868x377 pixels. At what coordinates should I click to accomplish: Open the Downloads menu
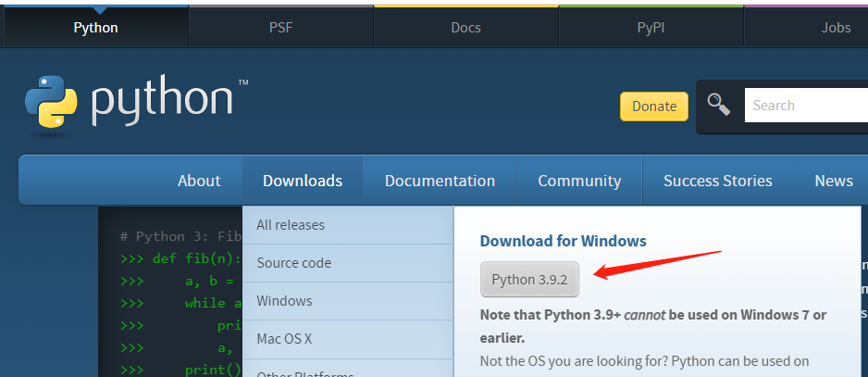coord(303,181)
